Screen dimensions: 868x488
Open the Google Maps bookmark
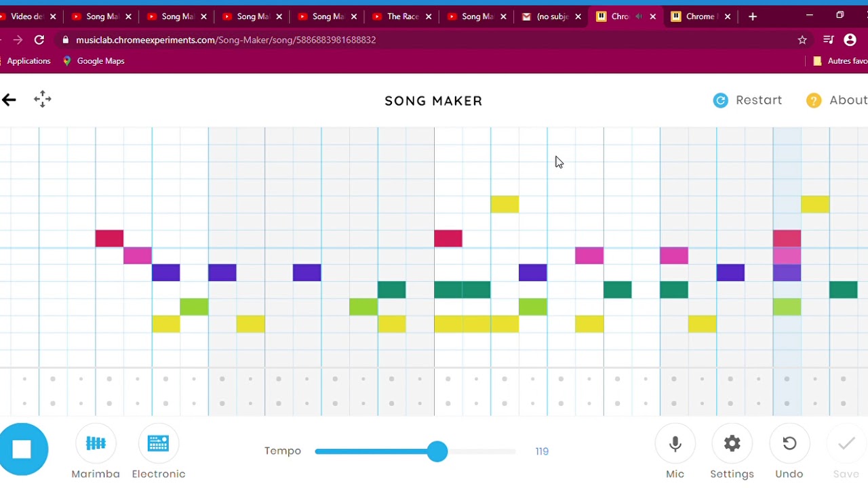(93, 61)
